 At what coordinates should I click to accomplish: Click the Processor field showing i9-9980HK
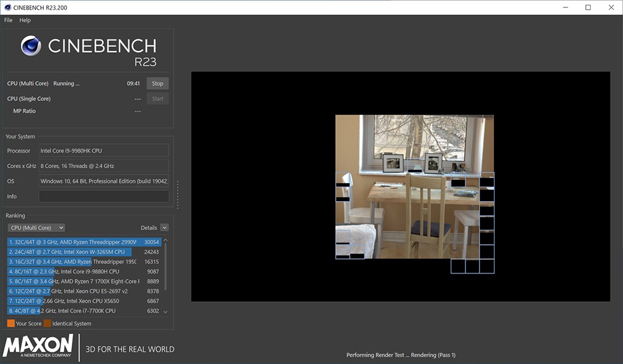pos(103,151)
